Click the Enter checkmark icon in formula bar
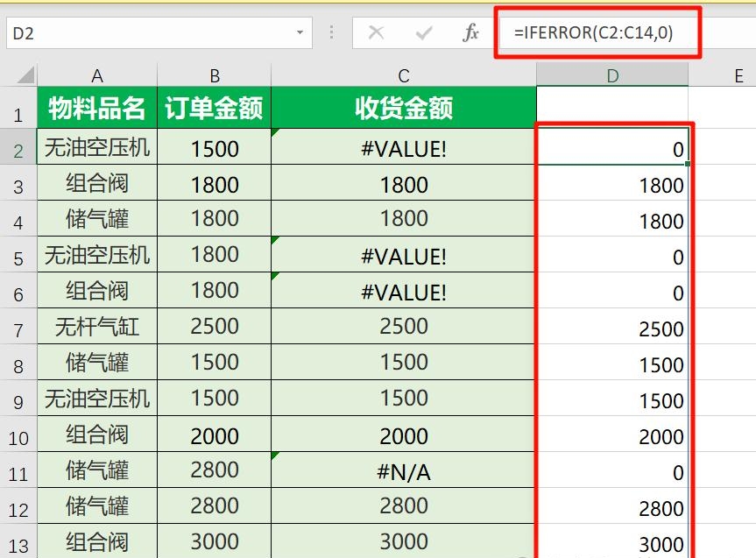756x558 pixels. pyautogui.click(x=424, y=32)
